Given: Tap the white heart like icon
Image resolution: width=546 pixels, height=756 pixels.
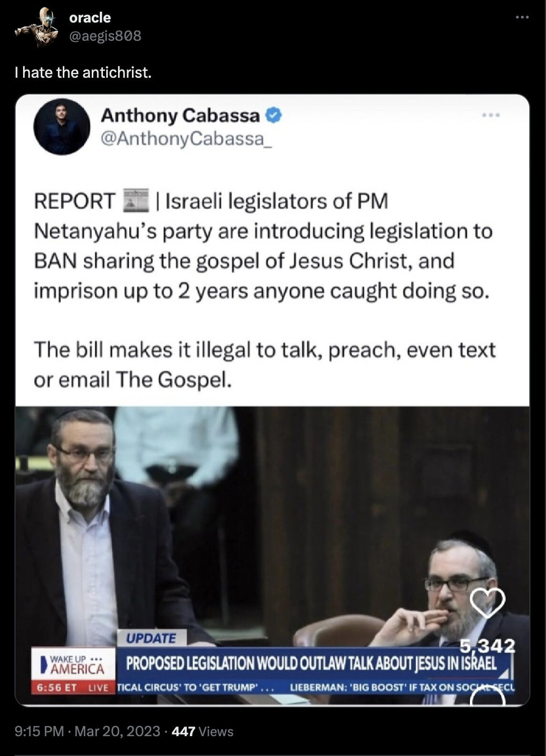Looking at the screenshot, I should tap(488, 602).
